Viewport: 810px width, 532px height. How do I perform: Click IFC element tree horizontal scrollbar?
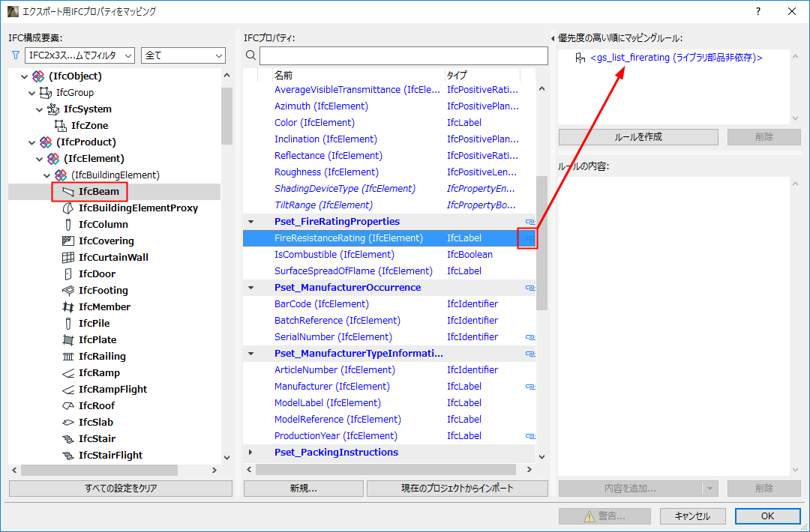click(x=99, y=470)
